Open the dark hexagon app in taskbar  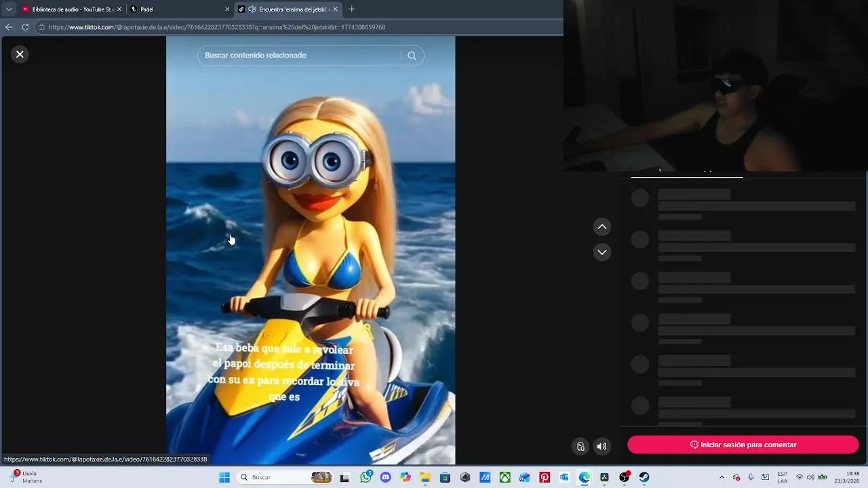click(x=465, y=477)
